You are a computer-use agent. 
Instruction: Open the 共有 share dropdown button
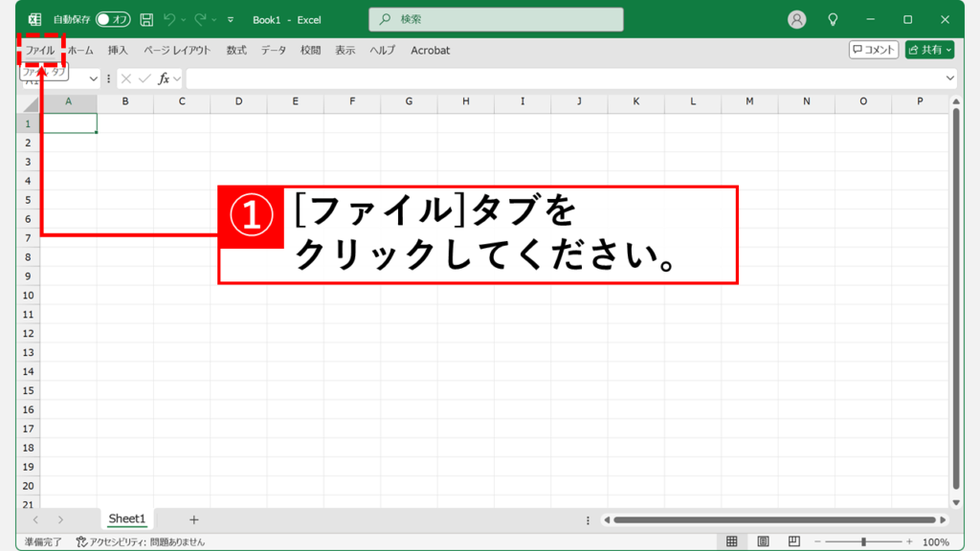(929, 50)
